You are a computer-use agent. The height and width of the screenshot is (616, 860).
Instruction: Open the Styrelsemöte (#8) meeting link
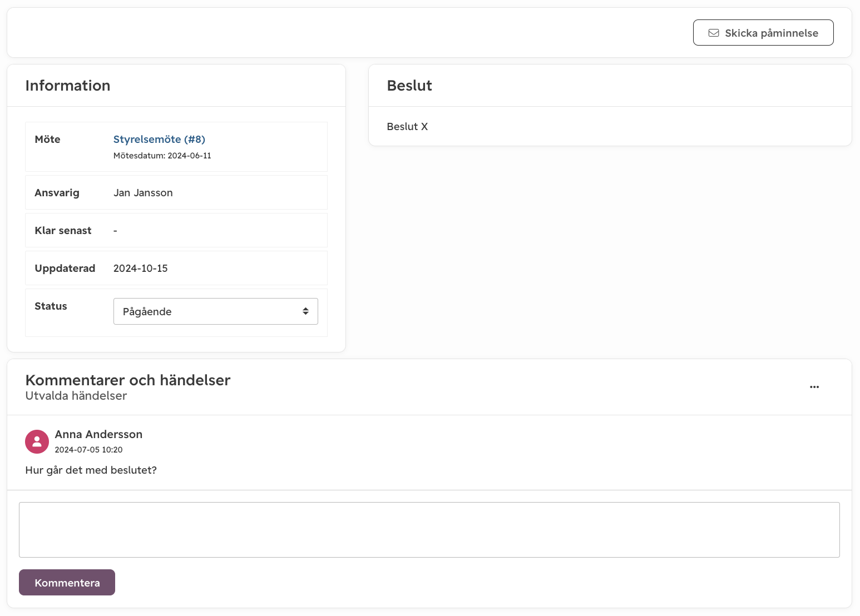159,140
